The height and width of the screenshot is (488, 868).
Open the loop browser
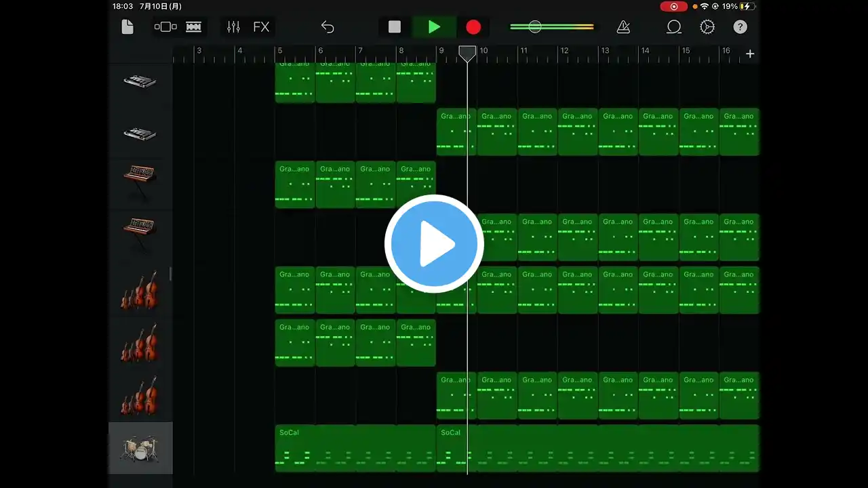coord(674,27)
